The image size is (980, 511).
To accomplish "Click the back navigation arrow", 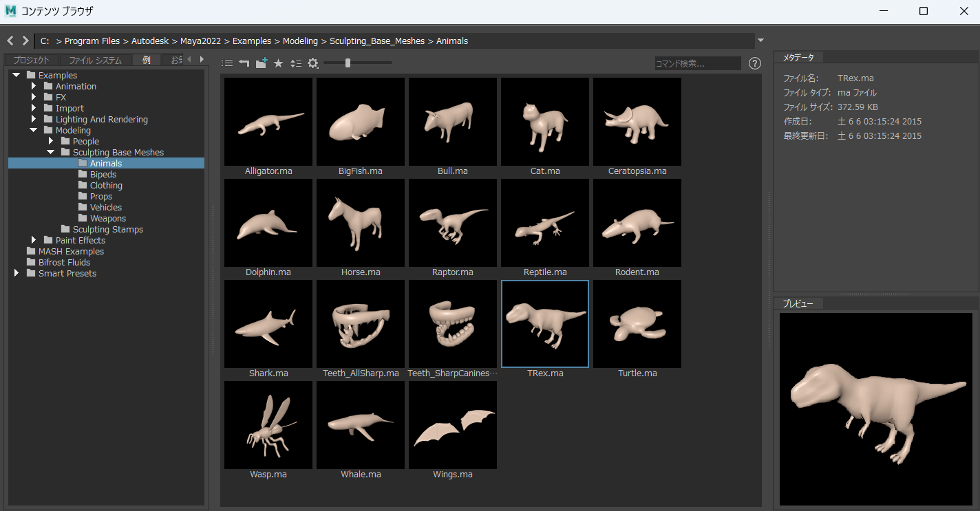I will 10,41.
